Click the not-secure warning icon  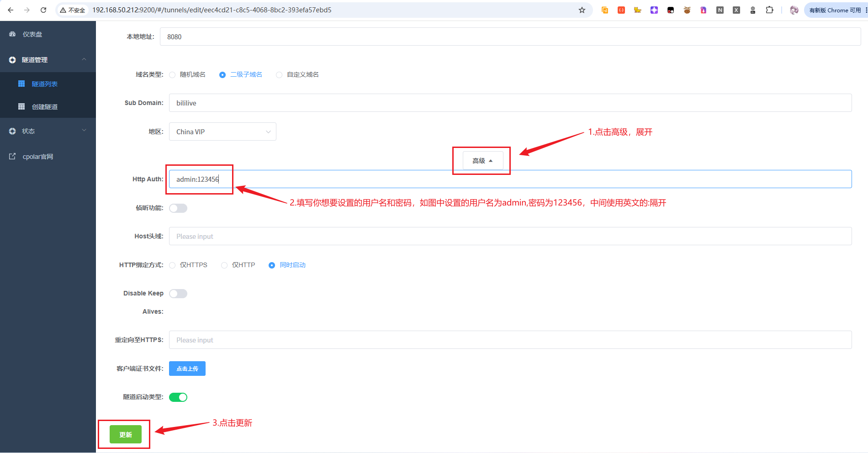[x=63, y=10]
